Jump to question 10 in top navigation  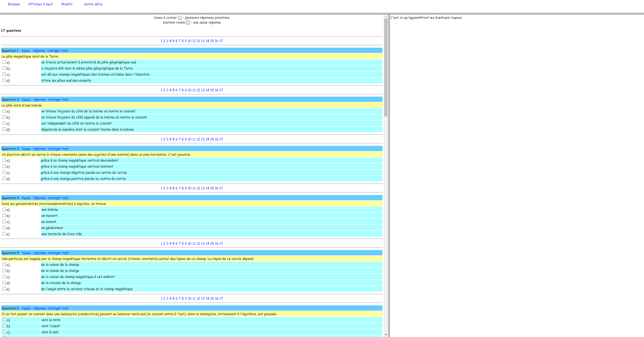coord(189,41)
